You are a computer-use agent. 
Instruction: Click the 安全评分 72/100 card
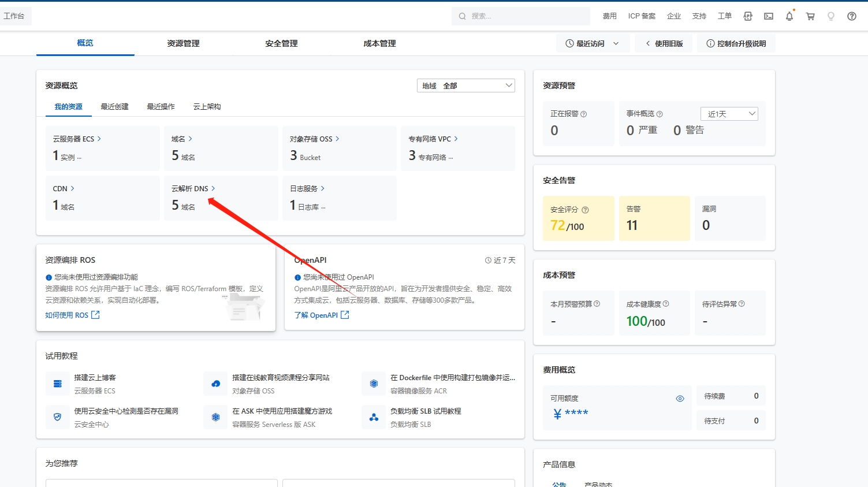click(x=579, y=218)
